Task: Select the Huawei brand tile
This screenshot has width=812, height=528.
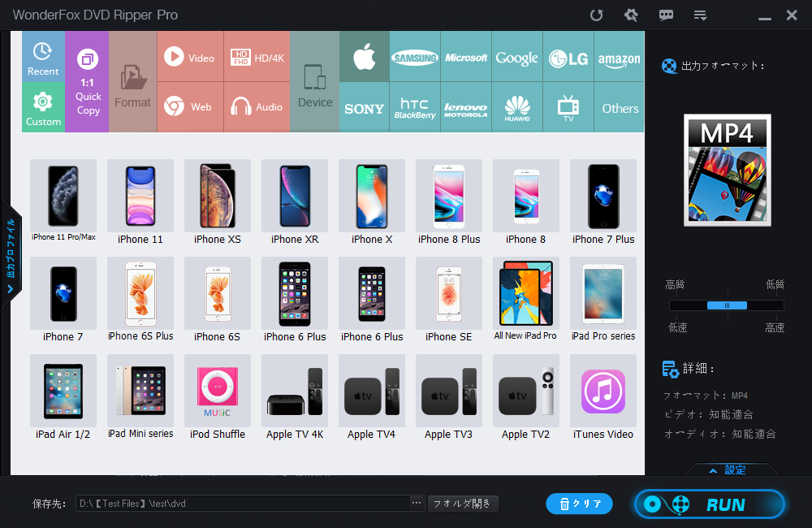Action: [516, 107]
